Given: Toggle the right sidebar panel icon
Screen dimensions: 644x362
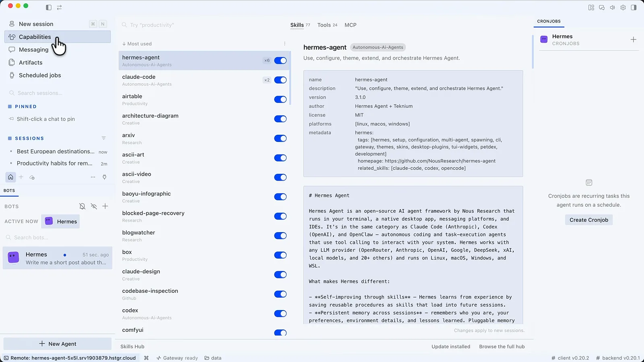Looking at the screenshot, I should click(x=634, y=7).
